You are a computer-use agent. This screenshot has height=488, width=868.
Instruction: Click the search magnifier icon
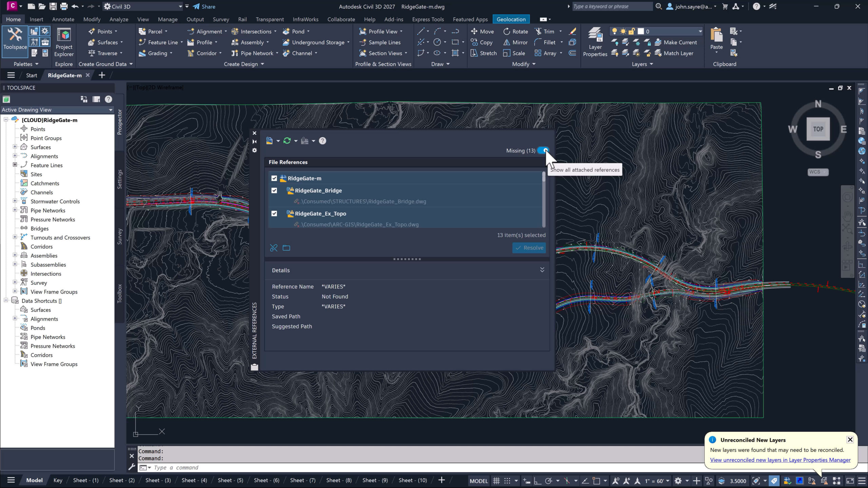(658, 6)
